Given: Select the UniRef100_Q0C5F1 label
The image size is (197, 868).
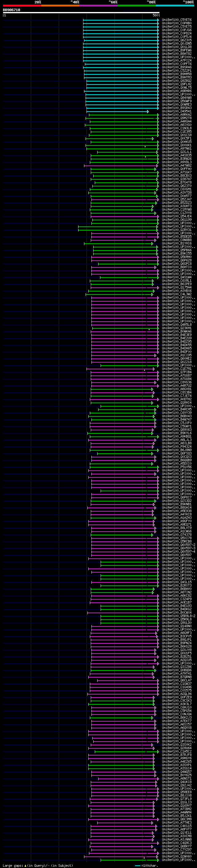Looking at the screenshot, I should (x=177, y=138).
